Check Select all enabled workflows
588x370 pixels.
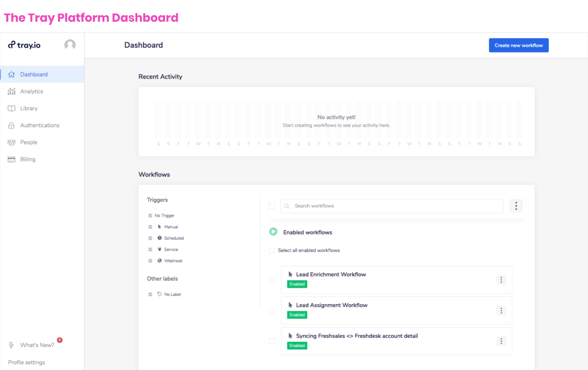(272, 250)
